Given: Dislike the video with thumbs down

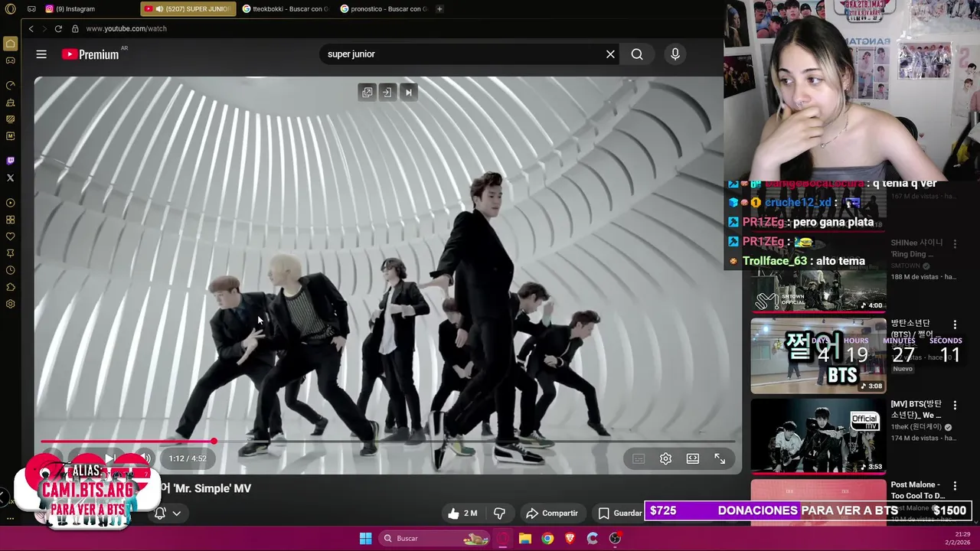Looking at the screenshot, I should [x=499, y=514].
